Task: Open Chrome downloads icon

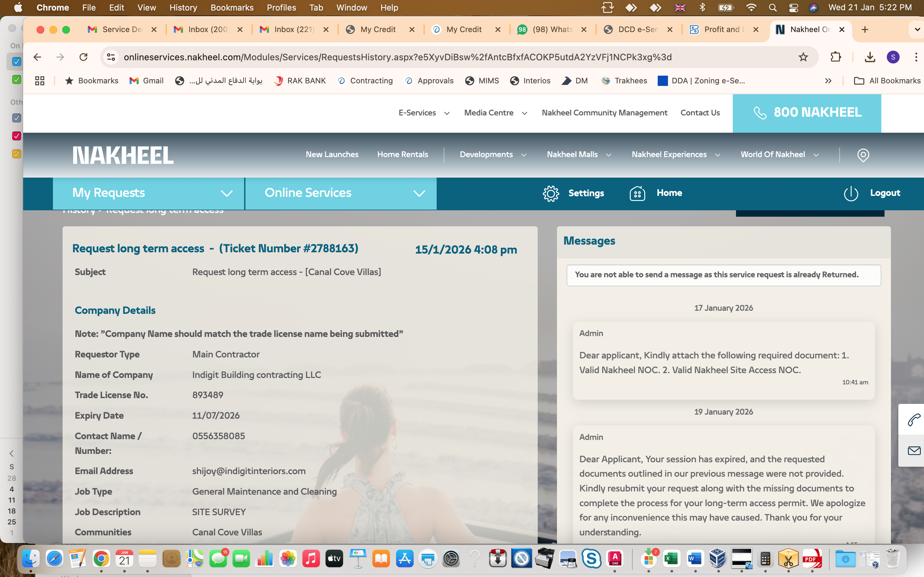Action: pos(869,57)
